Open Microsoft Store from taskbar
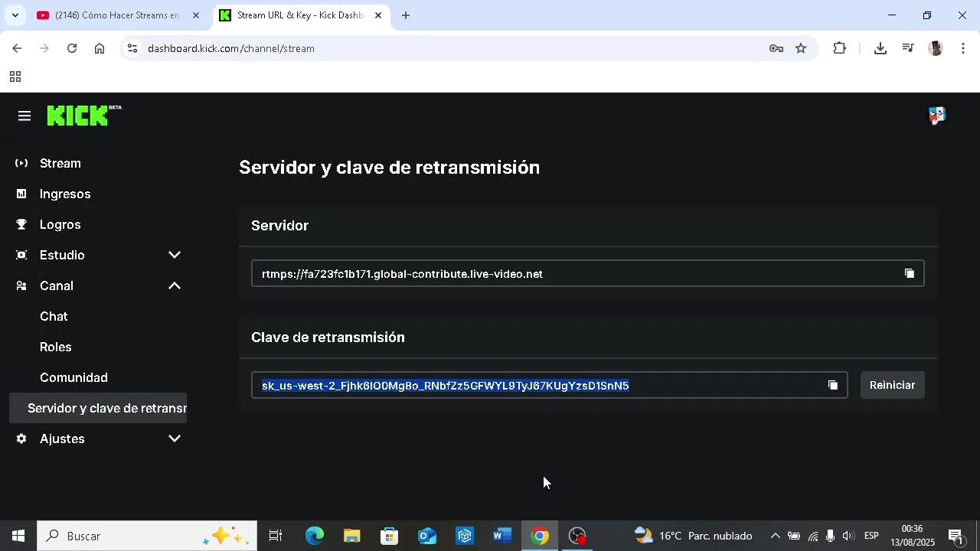Viewport: 980px width, 551px height. coord(390,536)
